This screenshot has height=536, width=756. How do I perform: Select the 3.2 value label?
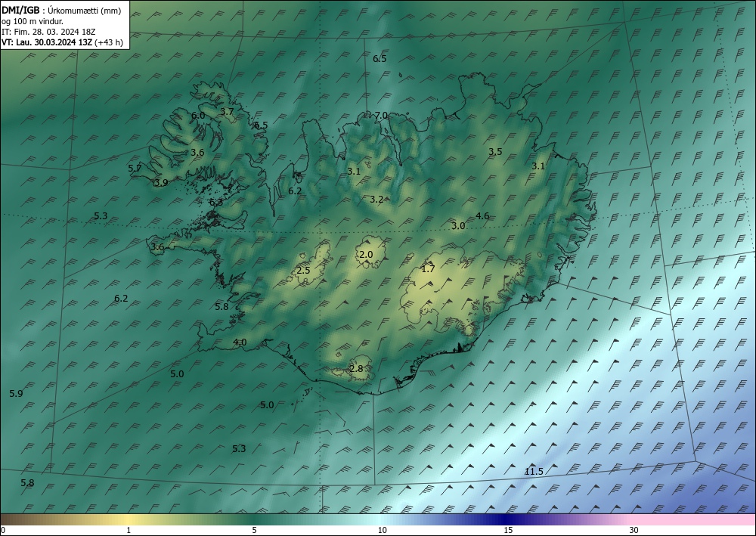click(x=376, y=199)
